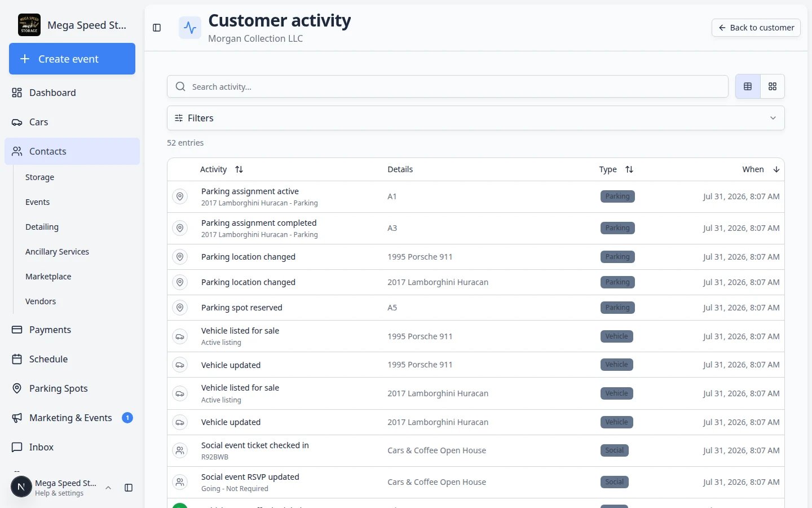The width and height of the screenshot is (812, 508).
Task: Click the Cars car icon
Action: click(x=17, y=122)
